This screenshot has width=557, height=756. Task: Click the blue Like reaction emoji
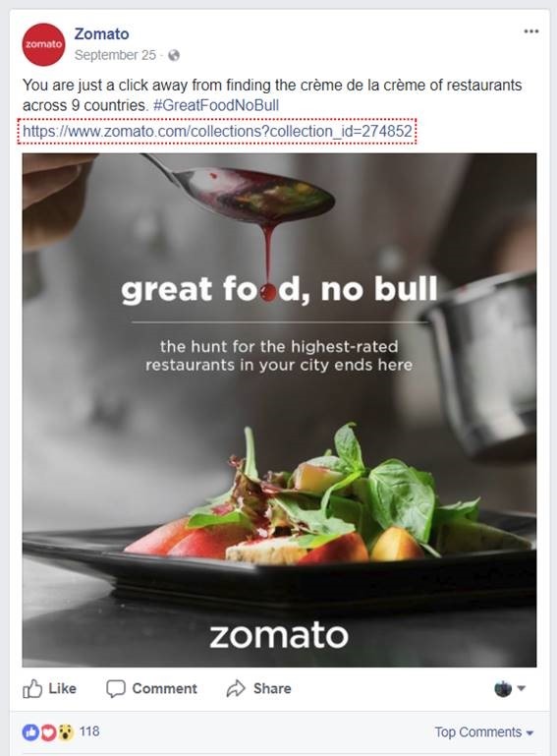tap(30, 732)
